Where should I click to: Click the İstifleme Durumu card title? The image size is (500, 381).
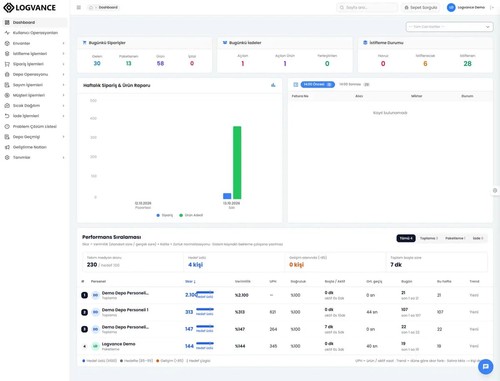(x=386, y=43)
